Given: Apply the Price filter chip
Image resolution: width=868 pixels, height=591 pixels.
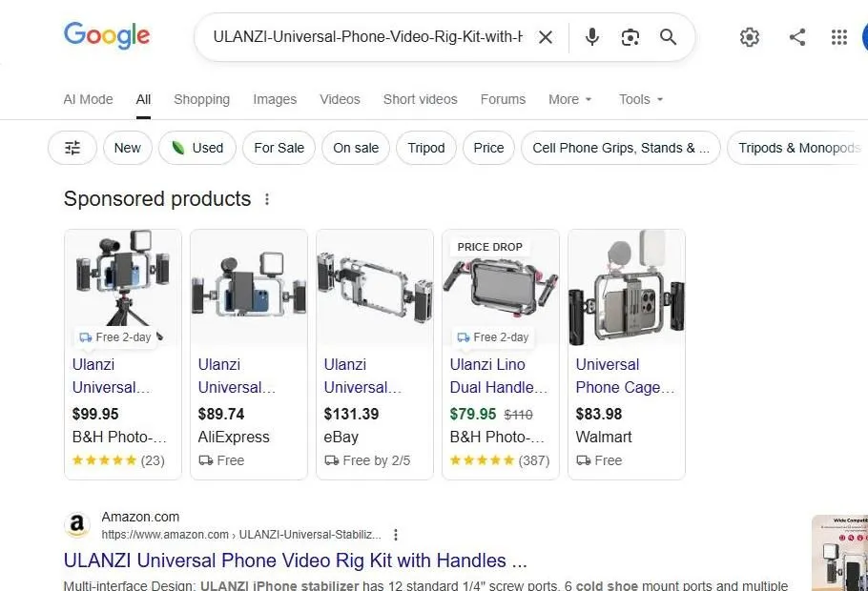Looking at the screenshot, I should click(488, 148).
